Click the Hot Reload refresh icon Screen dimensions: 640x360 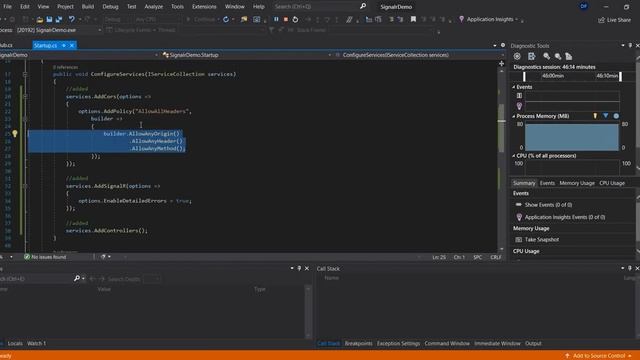point(226,19)
